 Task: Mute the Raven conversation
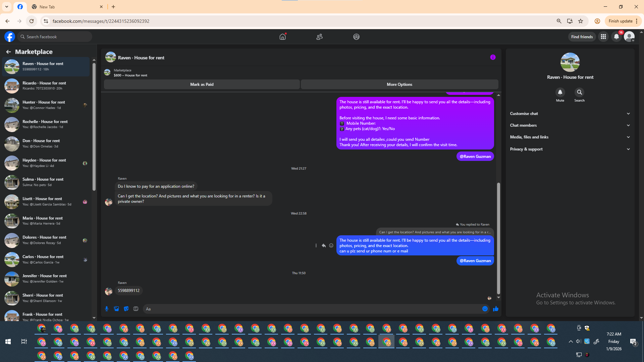(560, 93)
